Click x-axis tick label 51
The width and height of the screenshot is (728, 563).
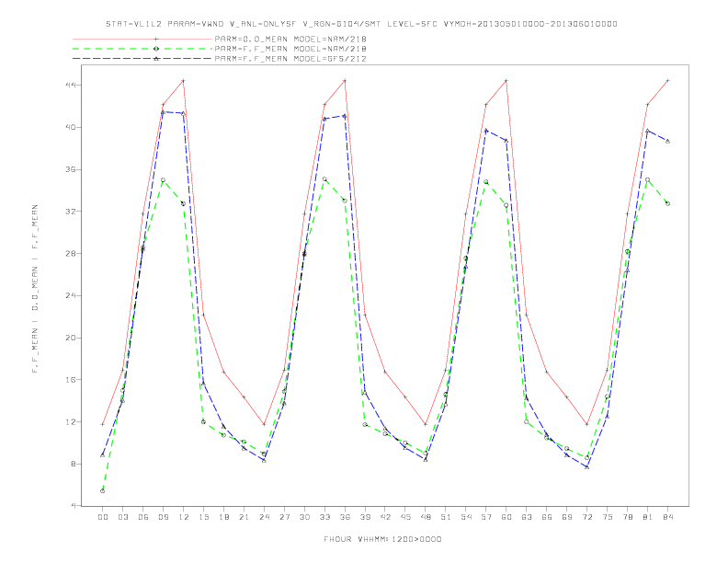pyautogui.click(x=446, y=517)
